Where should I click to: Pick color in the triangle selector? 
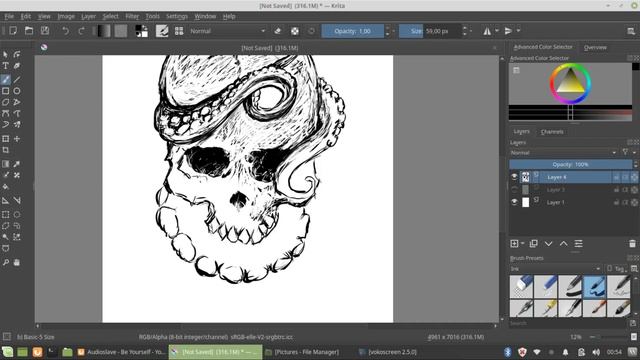click(x=570, y=82)
